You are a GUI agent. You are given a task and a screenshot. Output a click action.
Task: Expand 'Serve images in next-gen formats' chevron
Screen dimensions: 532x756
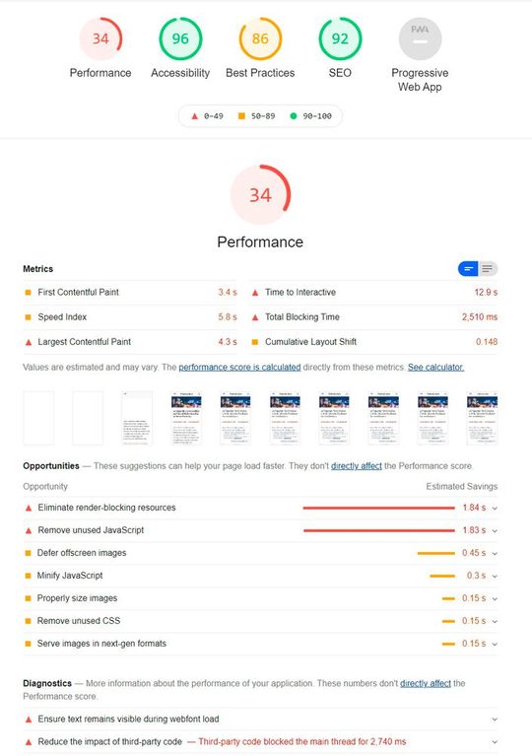[x=495, y=645]
